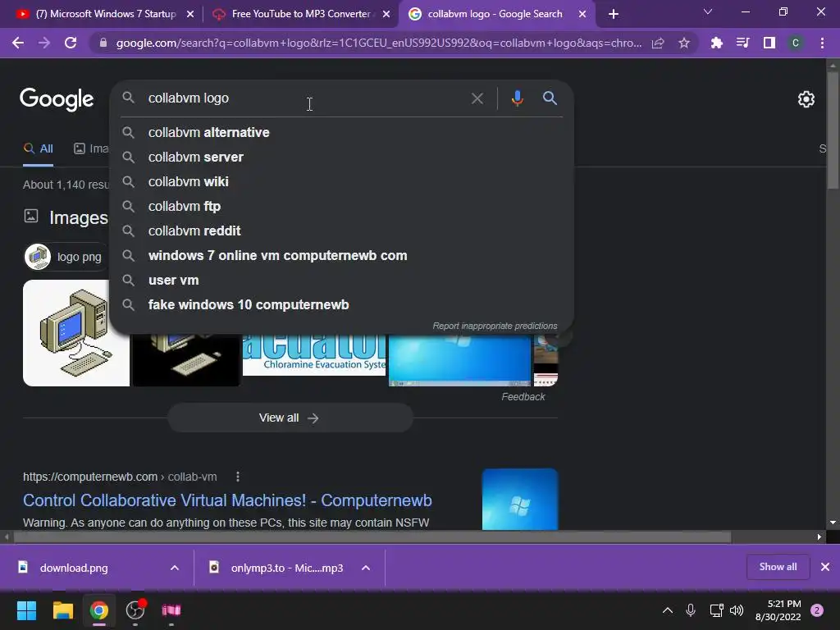Open notification center badge showing 2
The width and height of the screenshot is (840, 630).
coord(817,610)
